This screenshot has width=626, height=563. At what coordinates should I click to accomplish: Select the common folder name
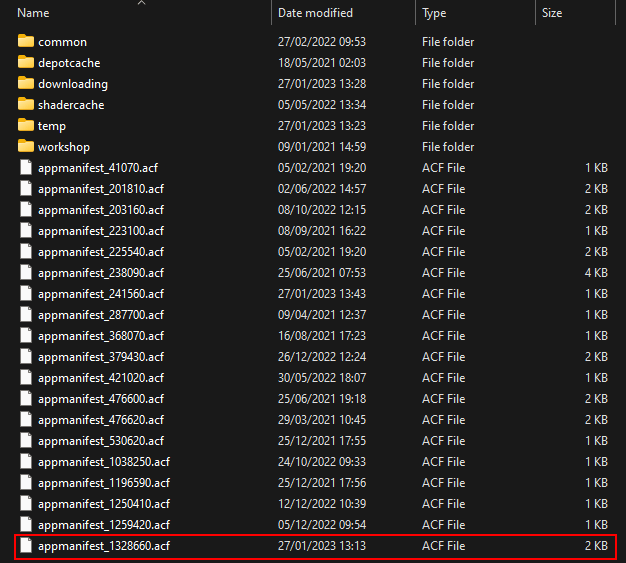62,42
